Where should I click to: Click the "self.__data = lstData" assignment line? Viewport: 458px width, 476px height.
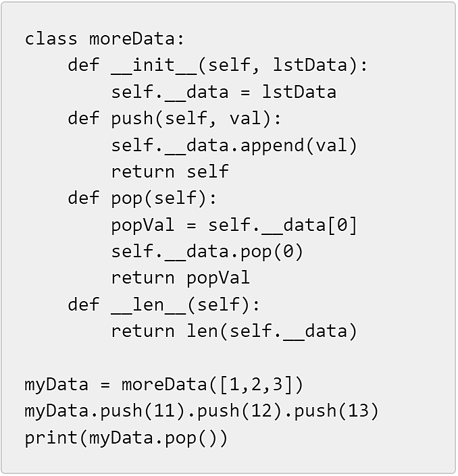pos(224,92)
